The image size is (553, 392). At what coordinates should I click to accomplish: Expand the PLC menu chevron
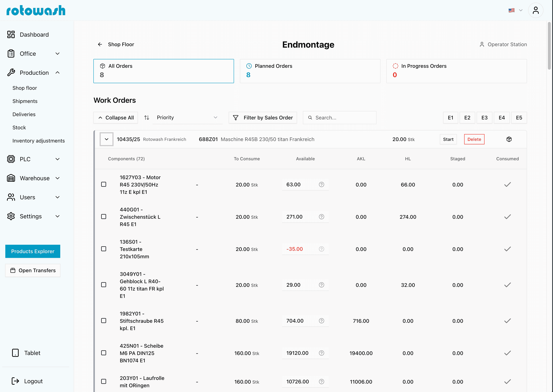tap(57, 159)
